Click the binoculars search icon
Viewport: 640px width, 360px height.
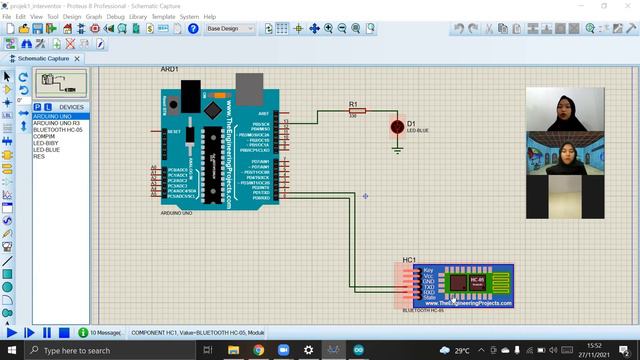pos(27,44)
